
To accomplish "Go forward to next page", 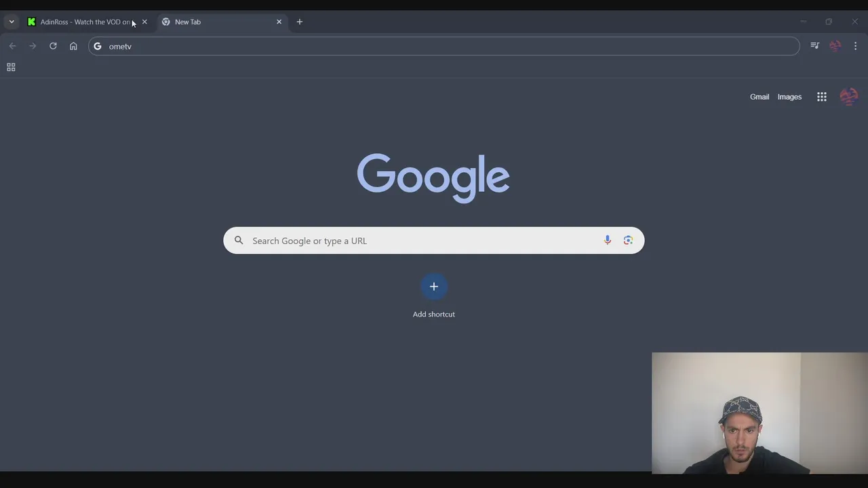I will coord(33,46).
